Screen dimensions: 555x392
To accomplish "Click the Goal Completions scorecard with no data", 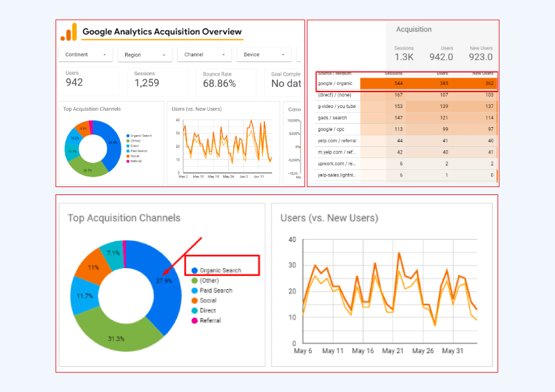I will (x=283, y=82).
